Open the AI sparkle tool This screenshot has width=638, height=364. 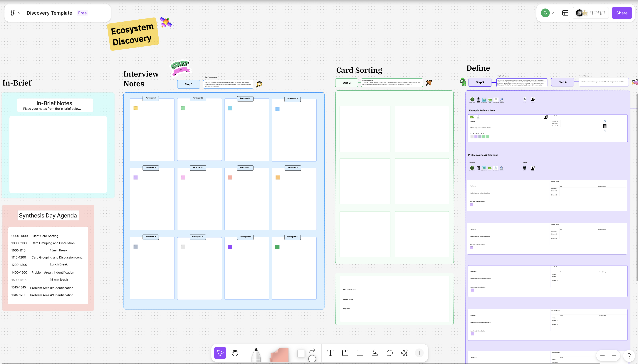pos(404,353)
